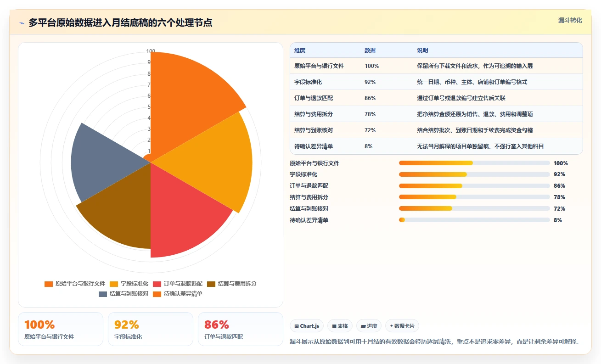Screen dimensions: 601x364
Task: Click the 进度 tag text
Action: pyautogui.click(x=372, y=326)
